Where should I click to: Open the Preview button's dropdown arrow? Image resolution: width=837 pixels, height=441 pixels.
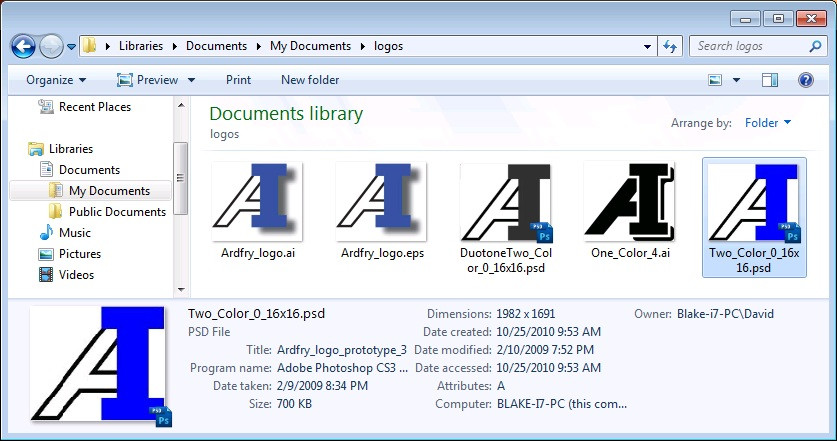click(191, 80)
